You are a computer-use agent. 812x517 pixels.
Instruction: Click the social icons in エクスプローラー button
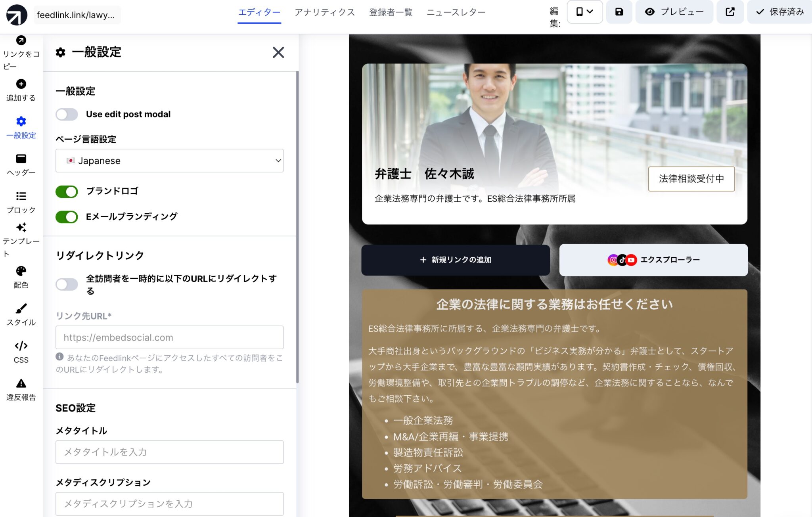[622, 260]
